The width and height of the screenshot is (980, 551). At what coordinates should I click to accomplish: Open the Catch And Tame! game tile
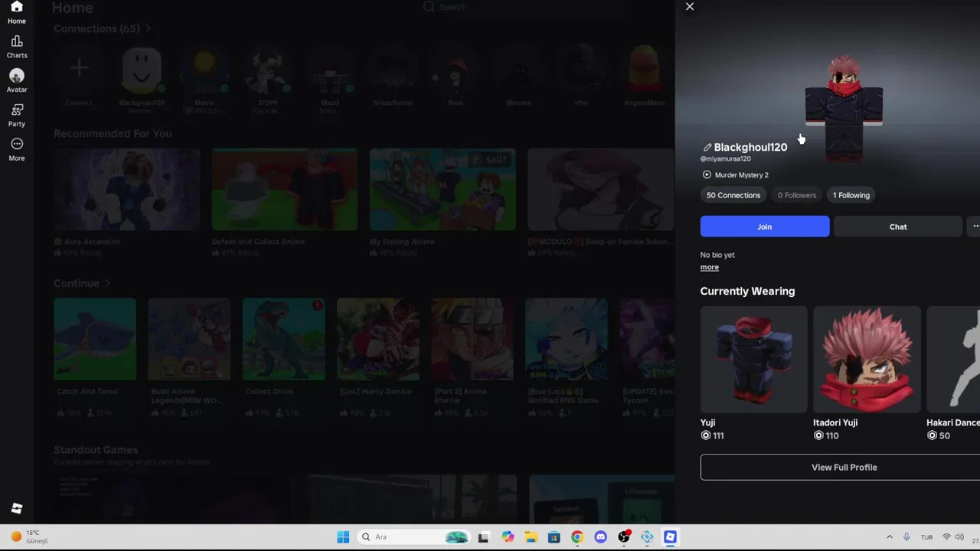click(95, 339)
